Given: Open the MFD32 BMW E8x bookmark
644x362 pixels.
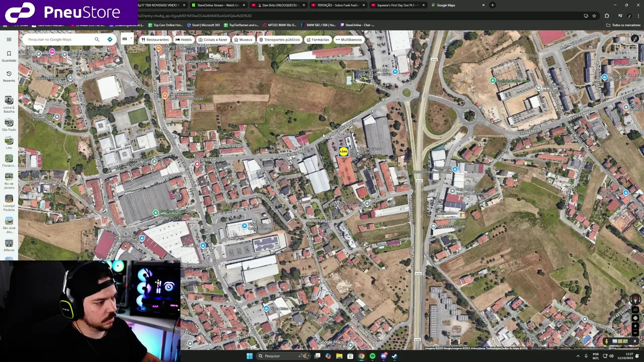Looking at the screenshot, I should tap(279, 25).
